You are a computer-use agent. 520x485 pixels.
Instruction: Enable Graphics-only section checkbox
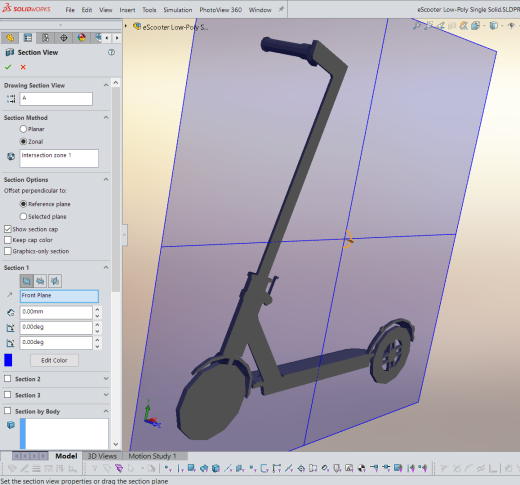coord(8,251)
